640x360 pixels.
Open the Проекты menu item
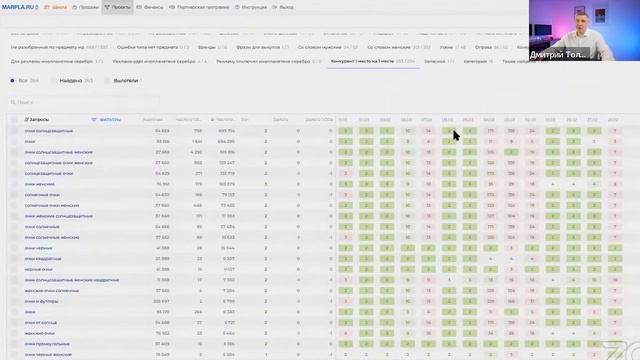118,7
